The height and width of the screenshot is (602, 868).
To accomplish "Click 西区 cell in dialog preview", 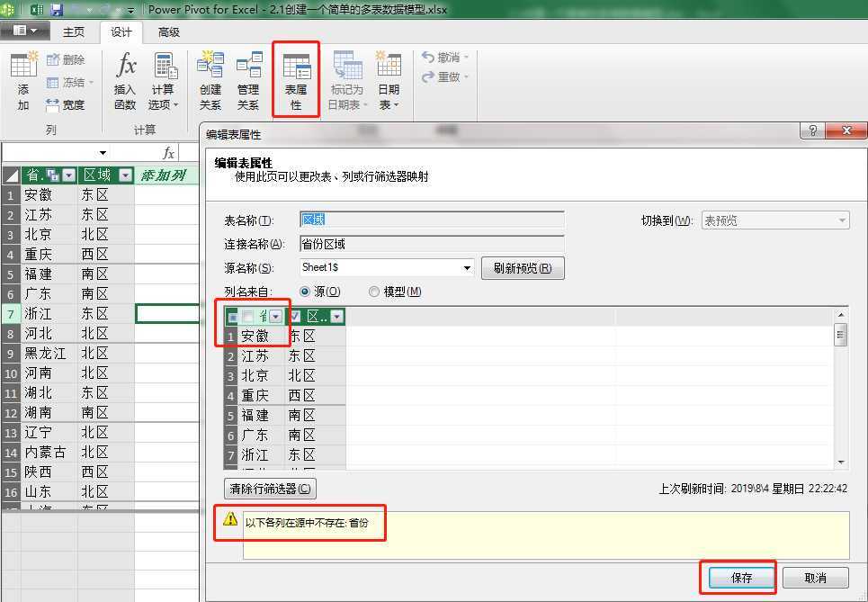I will 316,395.
